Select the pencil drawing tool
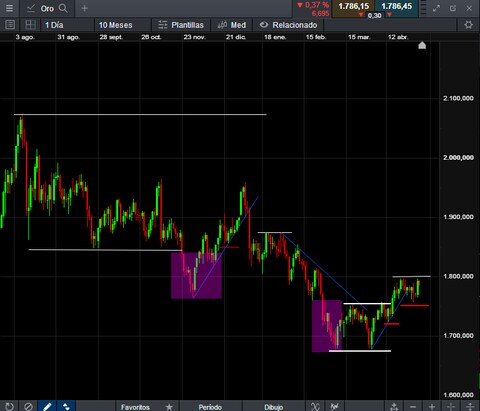480x411 pixels. coord(47,406)
